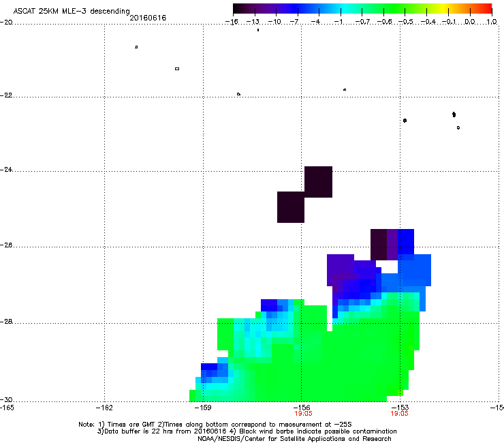Click the date label 20160616
Image resolution: width=504 pixels, height=443 pixels.
click(148, 18)
